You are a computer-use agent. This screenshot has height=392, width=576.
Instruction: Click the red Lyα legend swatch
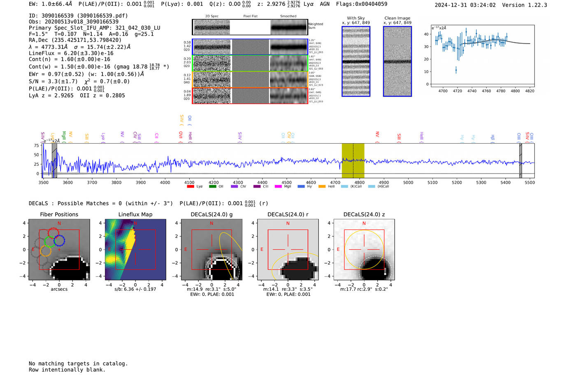pos(190,186)
